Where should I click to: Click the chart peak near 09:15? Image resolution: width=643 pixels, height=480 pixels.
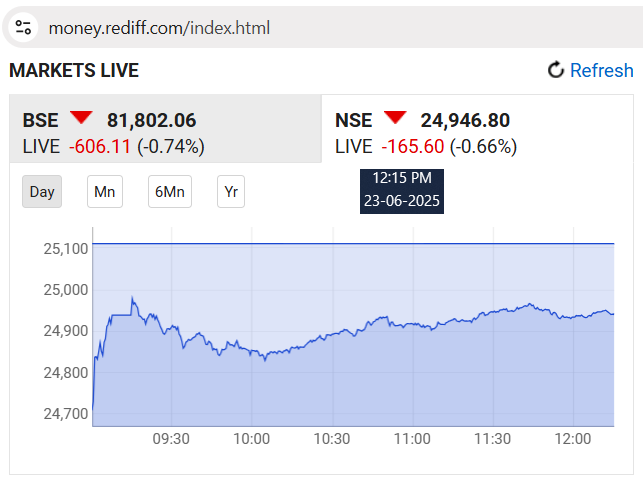pyautogui.click(x=132, y=298)
